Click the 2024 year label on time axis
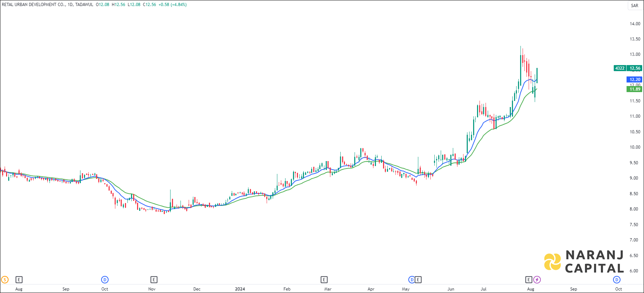Screen dimensions: 644x293 pyautogui.click(x=240, y=289)
